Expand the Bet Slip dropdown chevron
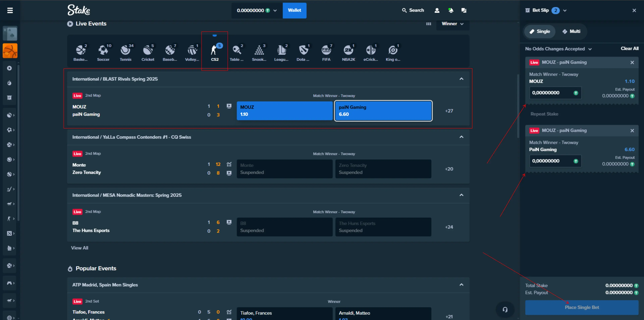The height and width of the screenshot is (320, 644). tap(565, 11)
